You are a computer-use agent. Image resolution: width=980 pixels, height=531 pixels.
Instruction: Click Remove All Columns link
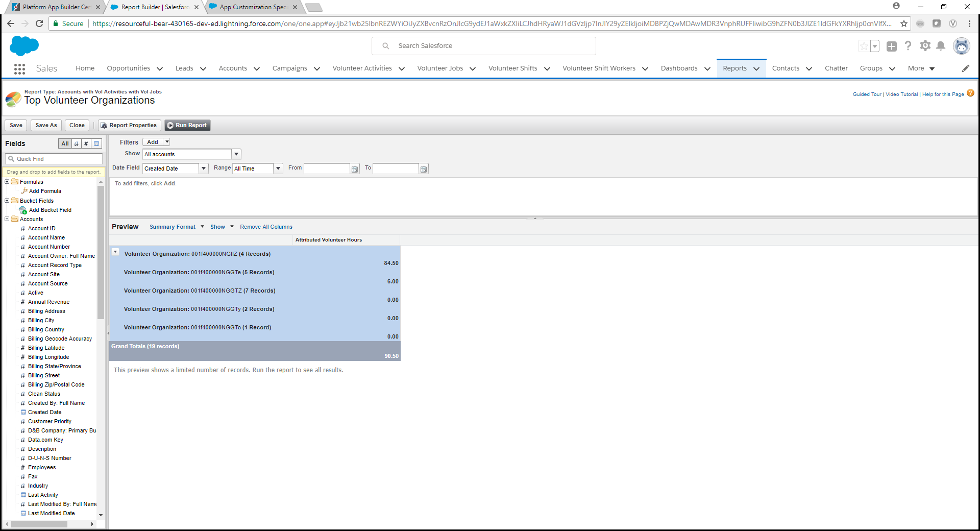[x=266, y=227]
